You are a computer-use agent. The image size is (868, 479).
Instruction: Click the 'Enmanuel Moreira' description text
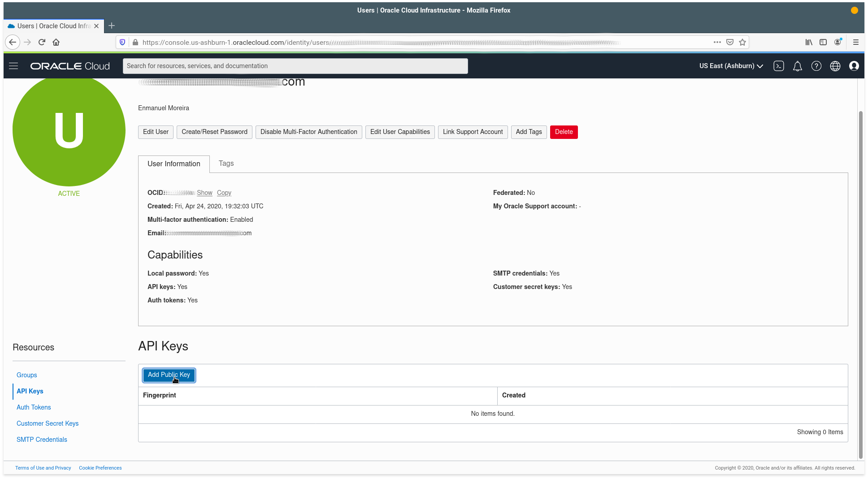coord(164,108)
